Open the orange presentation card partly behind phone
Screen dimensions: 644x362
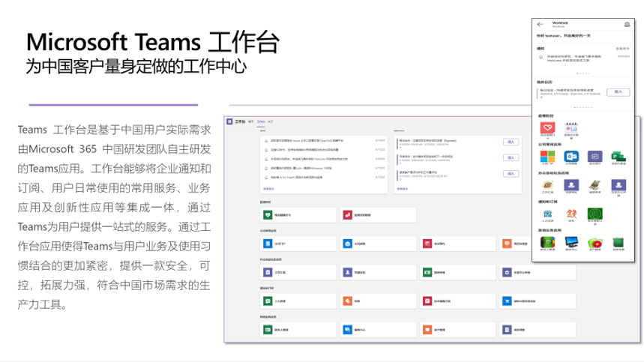tap(516, 244)
